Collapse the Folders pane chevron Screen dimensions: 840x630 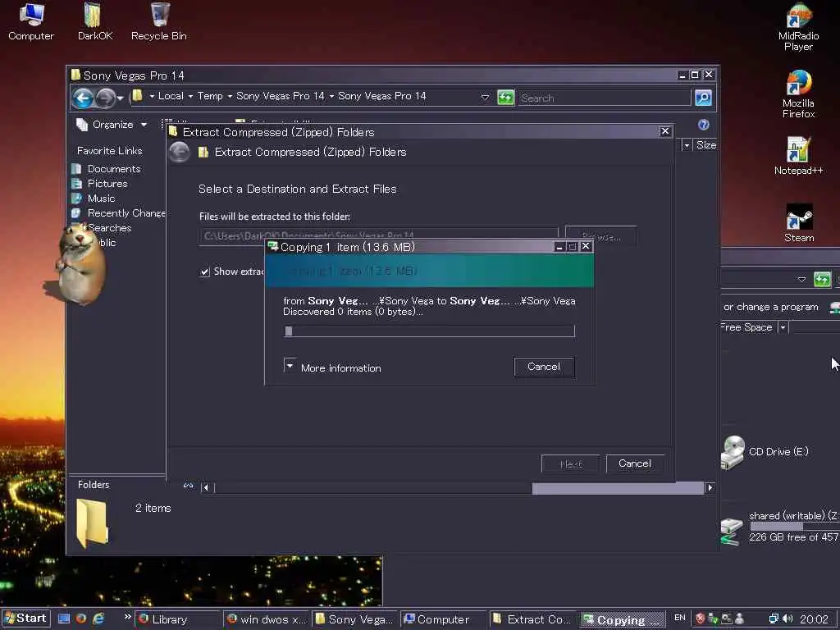(188, 485)
